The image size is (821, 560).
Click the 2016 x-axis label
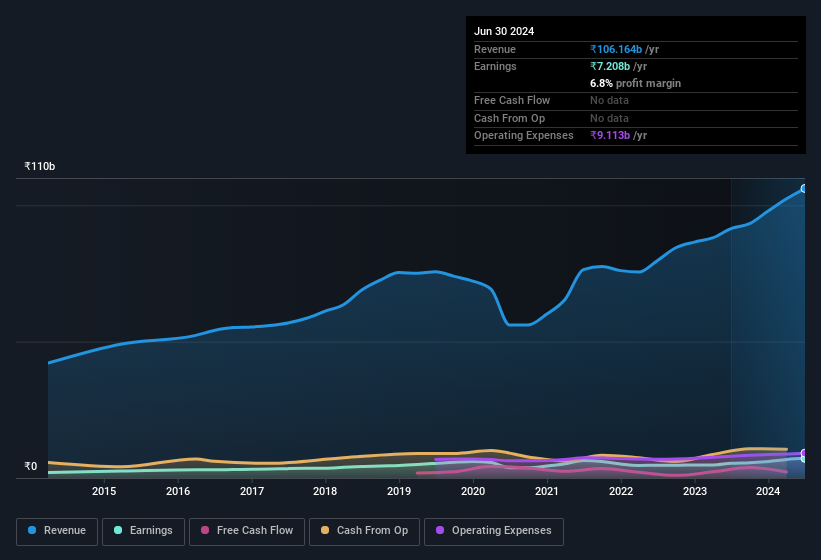[178, 491]
